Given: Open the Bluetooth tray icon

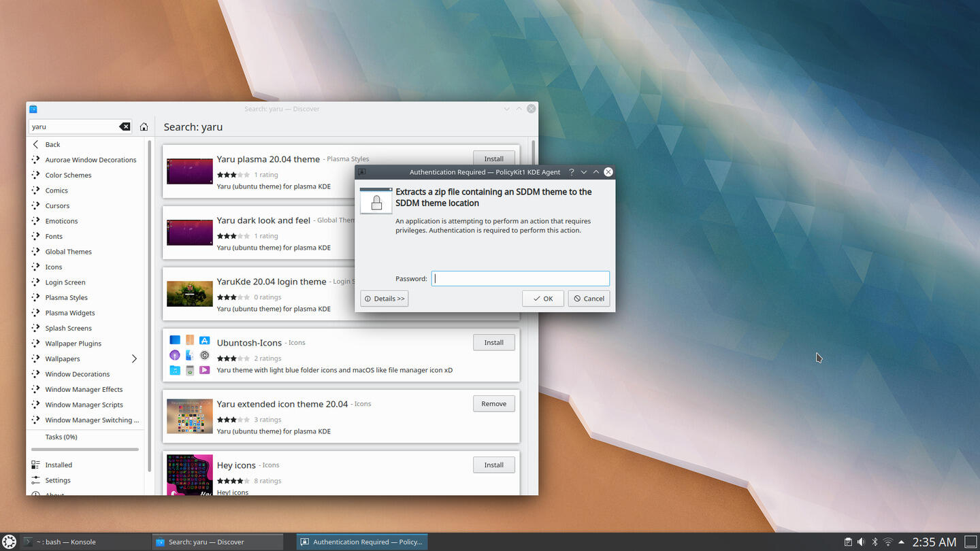Looking at the screenshot, I should (875, 542).
